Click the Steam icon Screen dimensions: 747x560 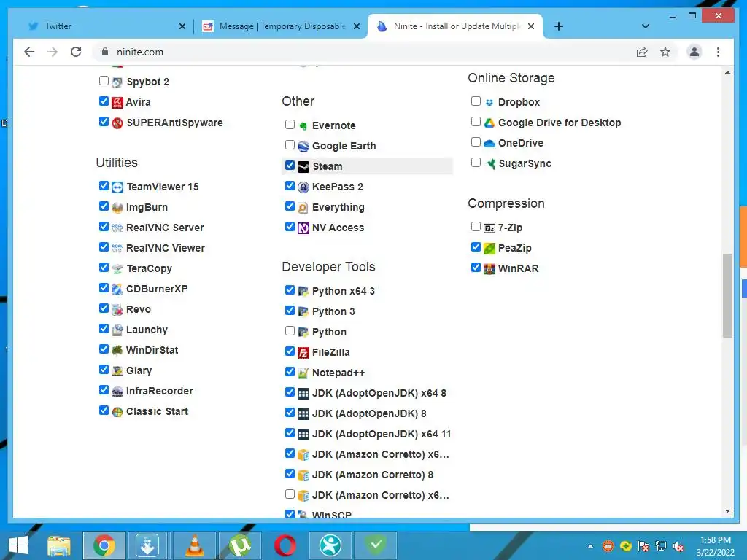pos(303,167)
